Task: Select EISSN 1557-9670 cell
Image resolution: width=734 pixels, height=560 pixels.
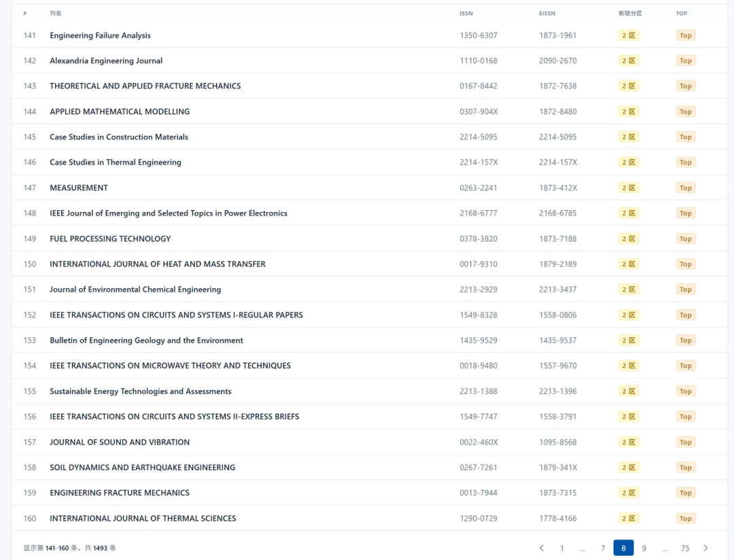Action: pyautogui.click(x=557, y=366)
